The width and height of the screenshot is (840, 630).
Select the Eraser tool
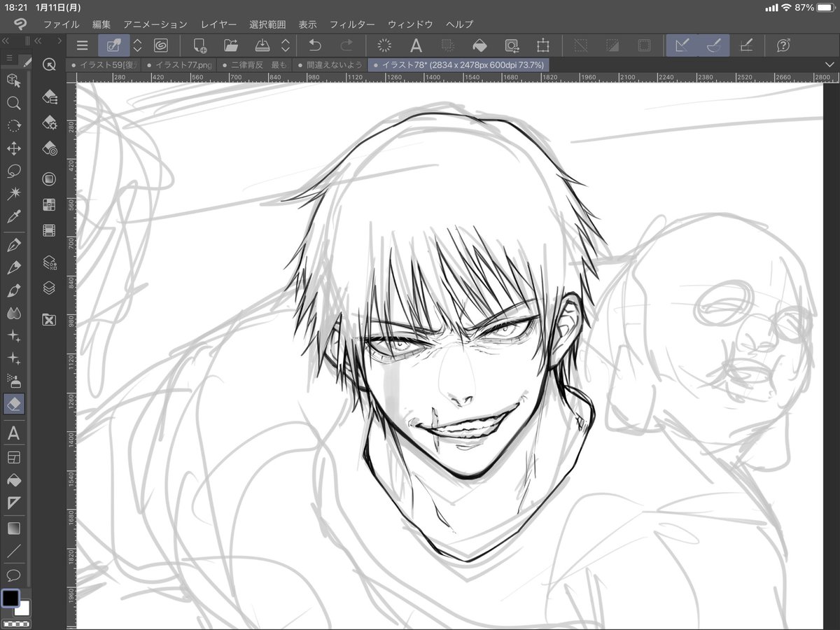13,403
